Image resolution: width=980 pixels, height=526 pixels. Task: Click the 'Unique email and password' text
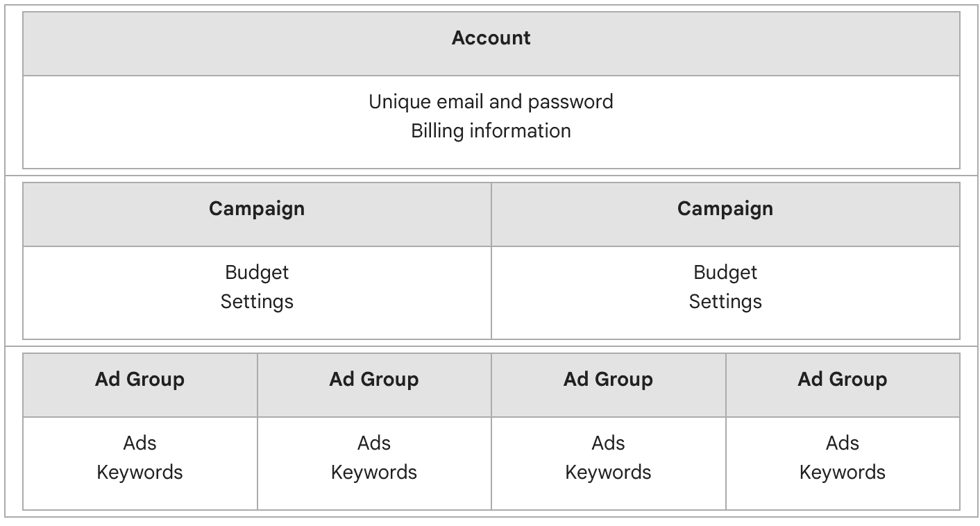[x=491, y=102]
